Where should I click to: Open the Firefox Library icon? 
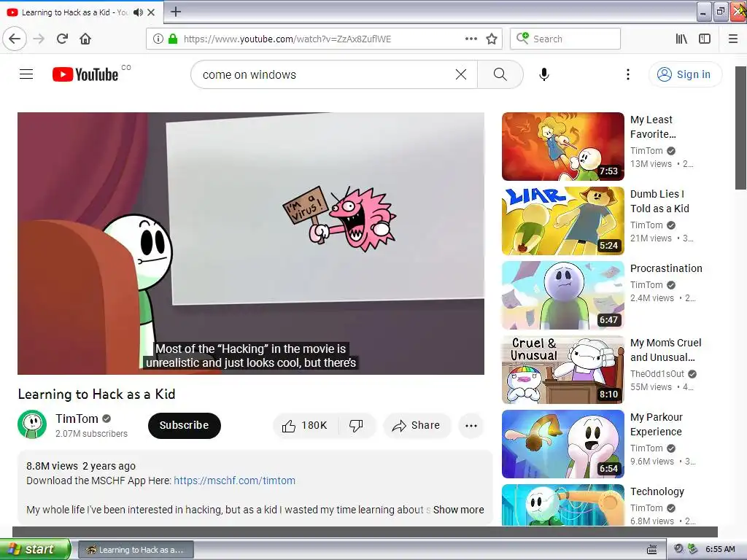pos(681,39)
